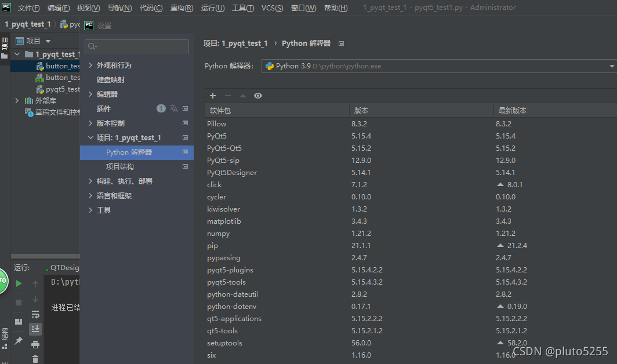
Task: Select Python 解释器 settings item
Action: click(x=136, y=152)
